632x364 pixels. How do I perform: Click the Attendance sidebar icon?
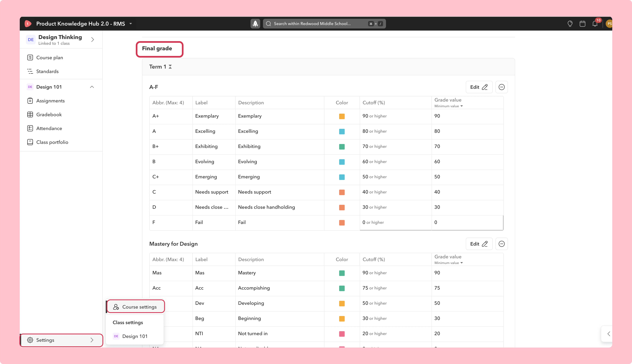[30, 128]
